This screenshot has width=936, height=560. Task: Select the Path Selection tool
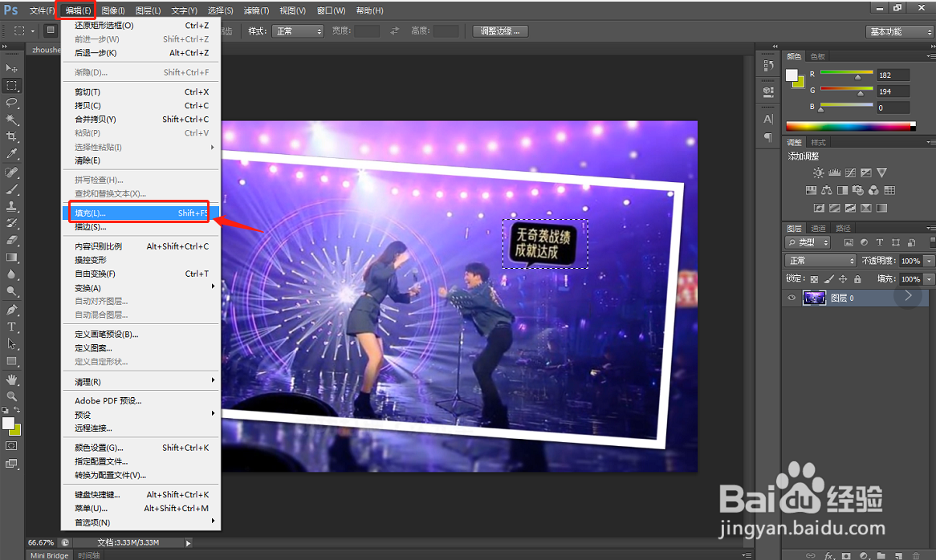[11, 344]
